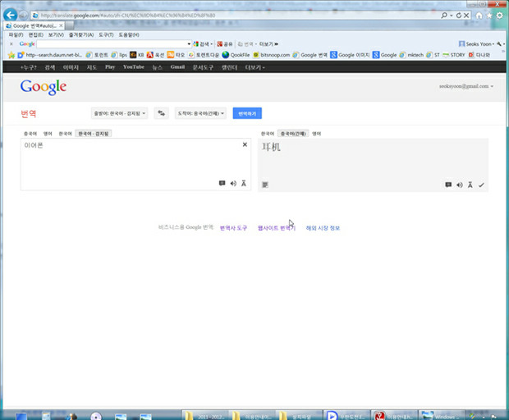Screen dimensions: 509x420
Task: Open the 도구(T) menu
Action: tap(106, 34)
